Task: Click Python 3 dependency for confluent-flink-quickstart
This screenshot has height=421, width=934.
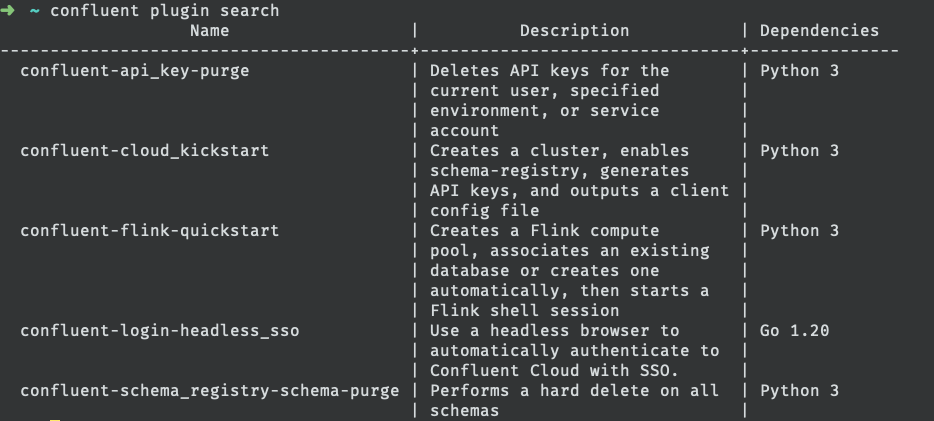Action: click(x=799, y=231)
